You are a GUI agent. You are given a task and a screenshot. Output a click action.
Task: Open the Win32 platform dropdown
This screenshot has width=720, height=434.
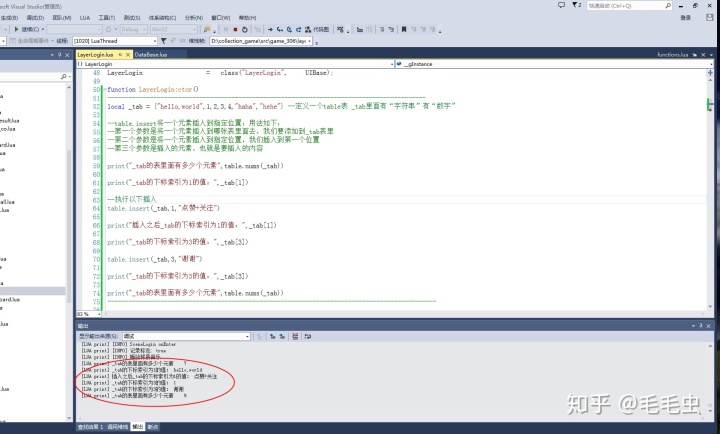174,29
